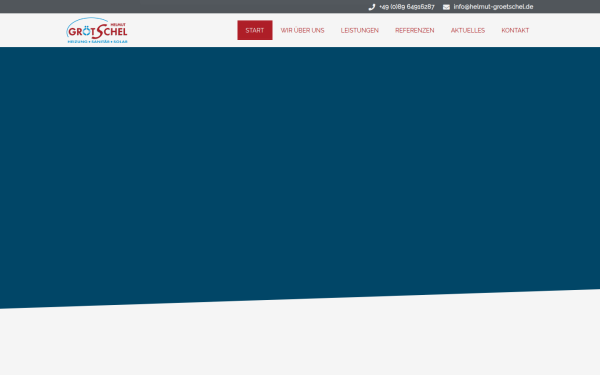600x375 pixels.
Task: Call the phone number +49 (0)89 64916287
Action: click(x=406, y=7)
